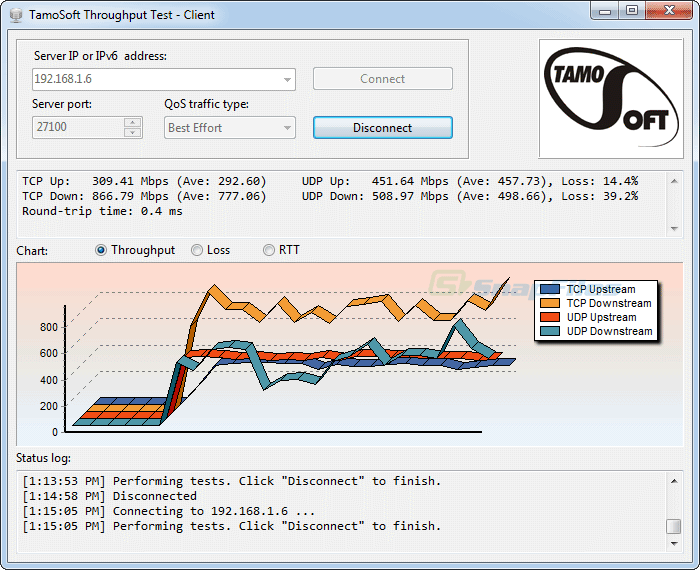The image size is (700, 570).
Task: Select the Throughput chart radio button
Action: click(101, 250)
